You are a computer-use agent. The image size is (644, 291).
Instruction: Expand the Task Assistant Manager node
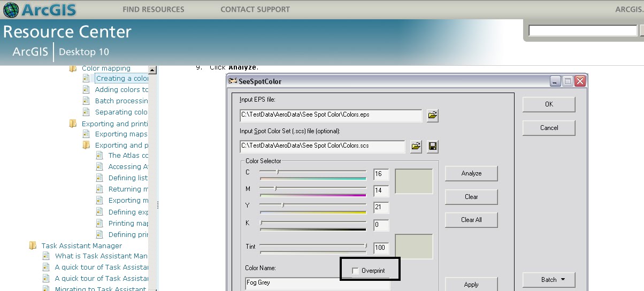82,246
